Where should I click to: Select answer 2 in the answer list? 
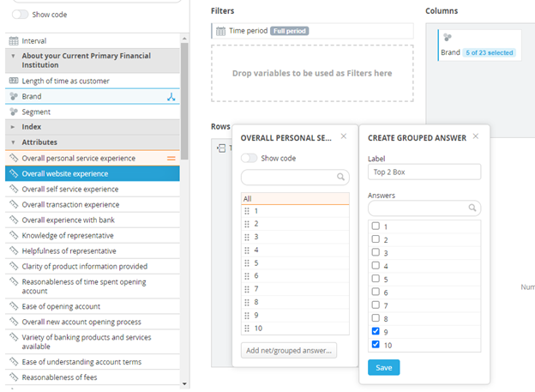tap(295, 224)
